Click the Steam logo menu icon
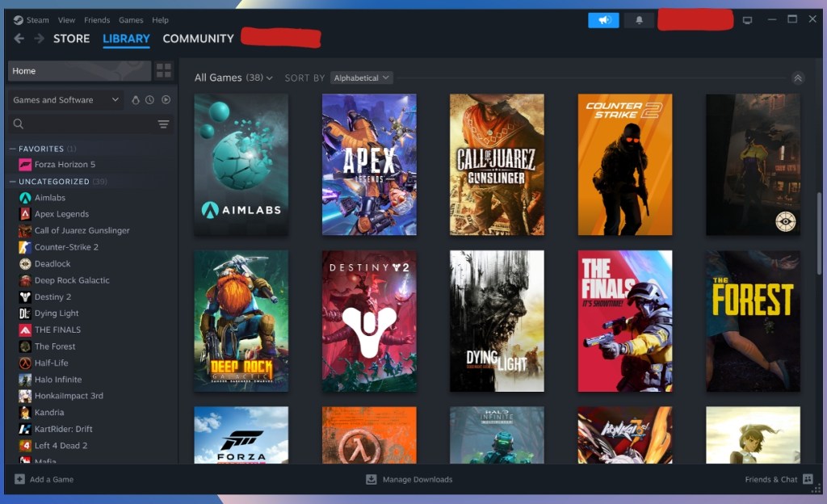 click(18, 20)
